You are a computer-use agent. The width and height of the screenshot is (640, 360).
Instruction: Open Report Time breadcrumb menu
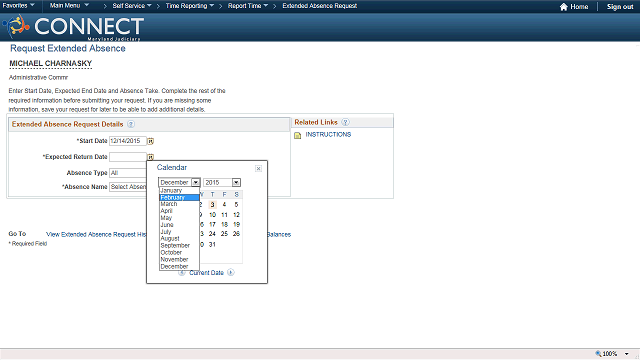point(248,6)
